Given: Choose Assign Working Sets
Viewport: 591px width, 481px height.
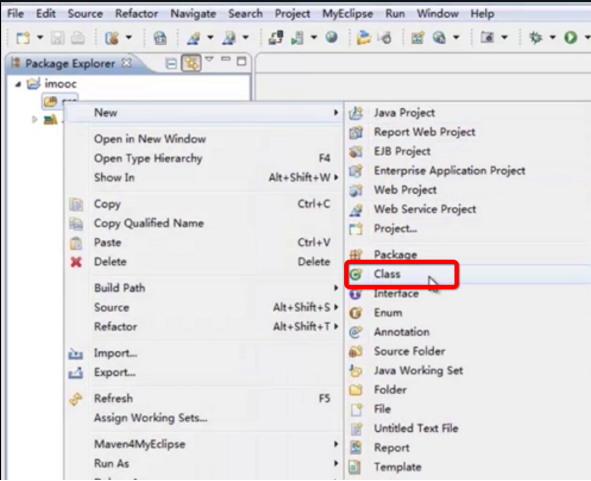Looking at the screenshot, I should click(x=151, y=418).
